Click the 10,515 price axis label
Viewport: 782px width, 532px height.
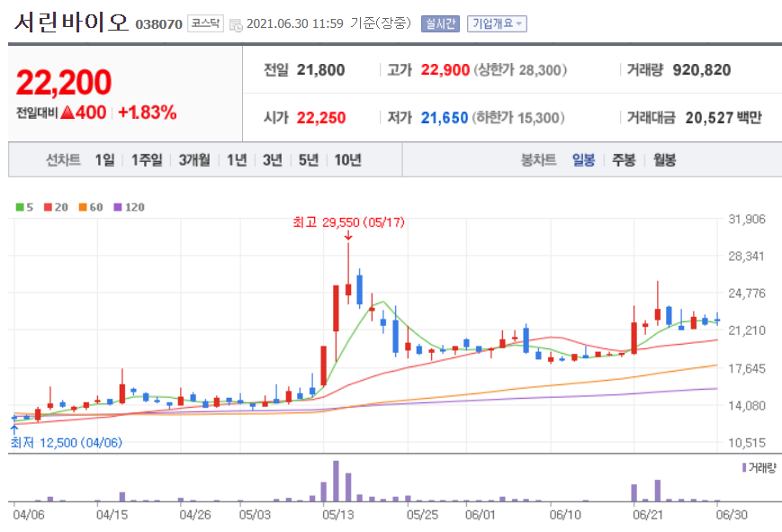pos(747,443)
